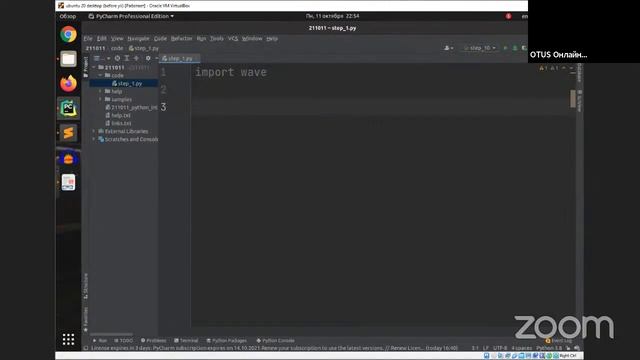The image size is (640, 360).
Task: Open the Project view selector dropdown
Action: [101, 58]
